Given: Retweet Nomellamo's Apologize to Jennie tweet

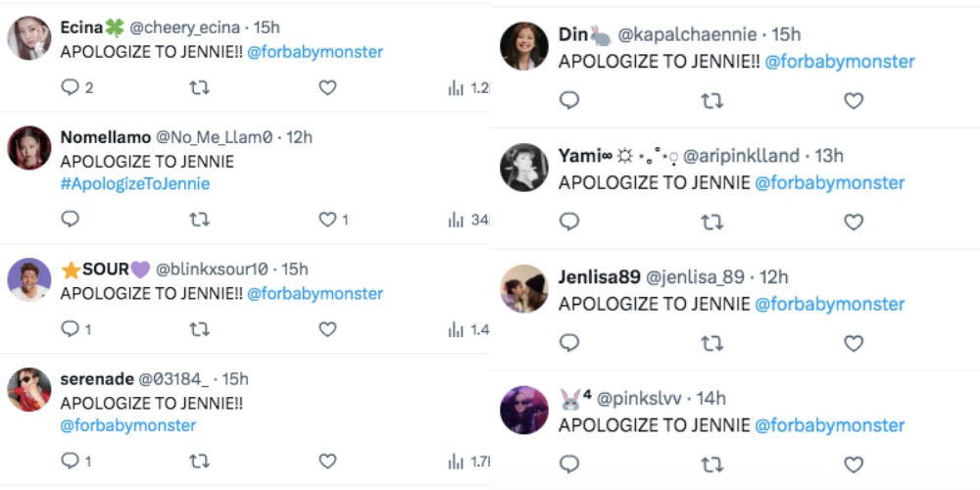Looking at the screenshot, I should (x=199, y=220).
